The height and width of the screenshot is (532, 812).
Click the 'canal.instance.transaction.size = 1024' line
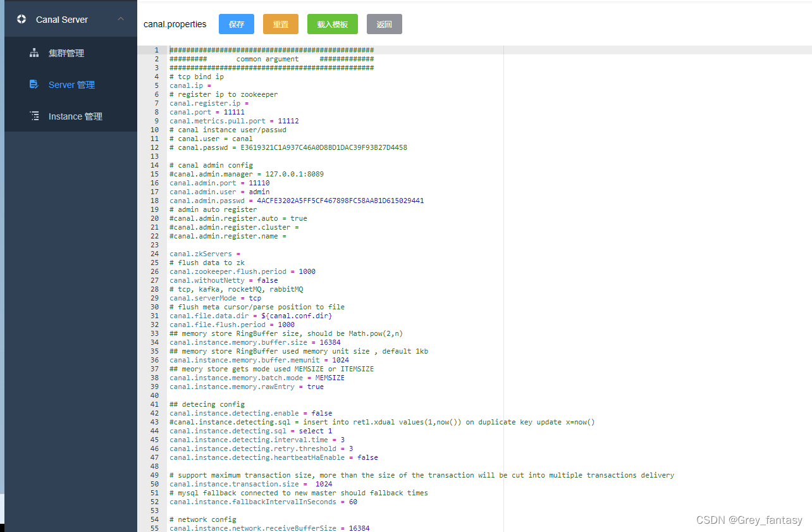coord(251,484)
